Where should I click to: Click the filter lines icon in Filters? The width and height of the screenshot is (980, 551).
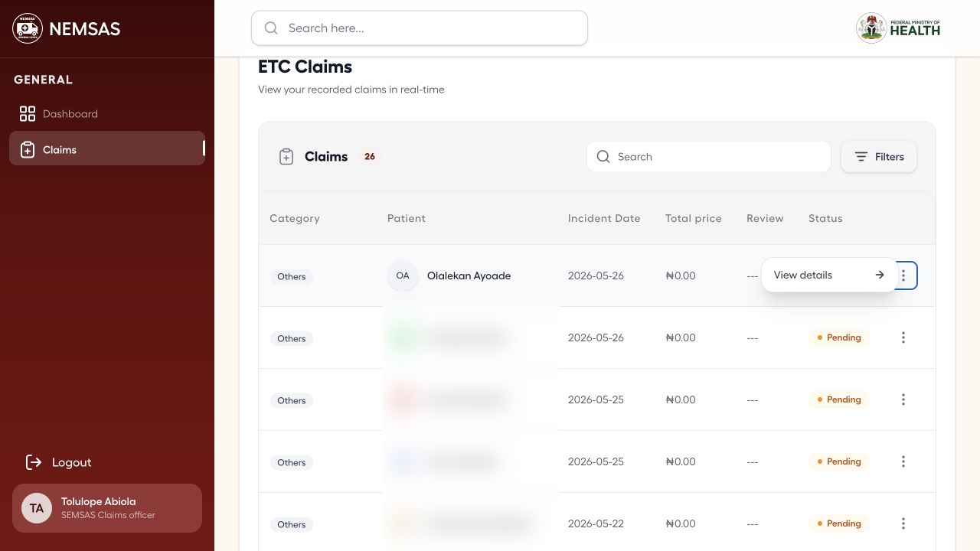click(x=861, y=157)
